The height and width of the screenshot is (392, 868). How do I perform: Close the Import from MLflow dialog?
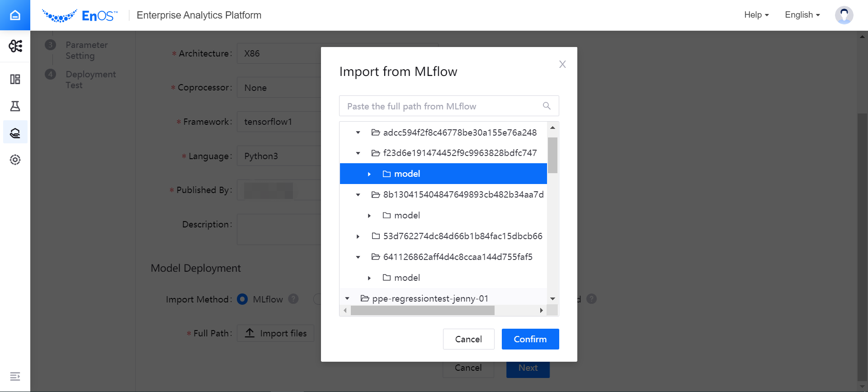click(562, 64)
